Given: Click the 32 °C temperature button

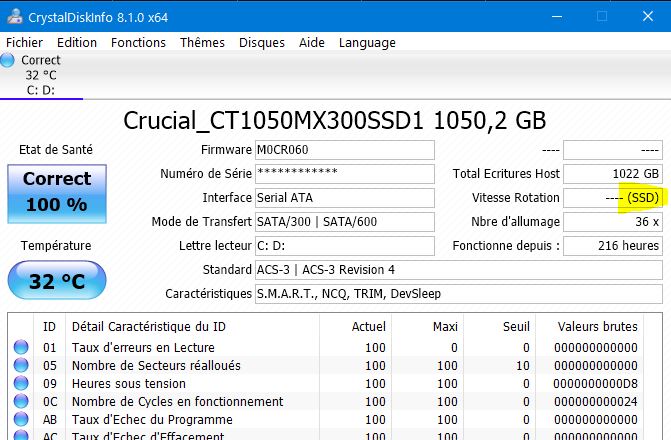Looking at the screenshot, I should pyautogui.click(x=57, y=280).
